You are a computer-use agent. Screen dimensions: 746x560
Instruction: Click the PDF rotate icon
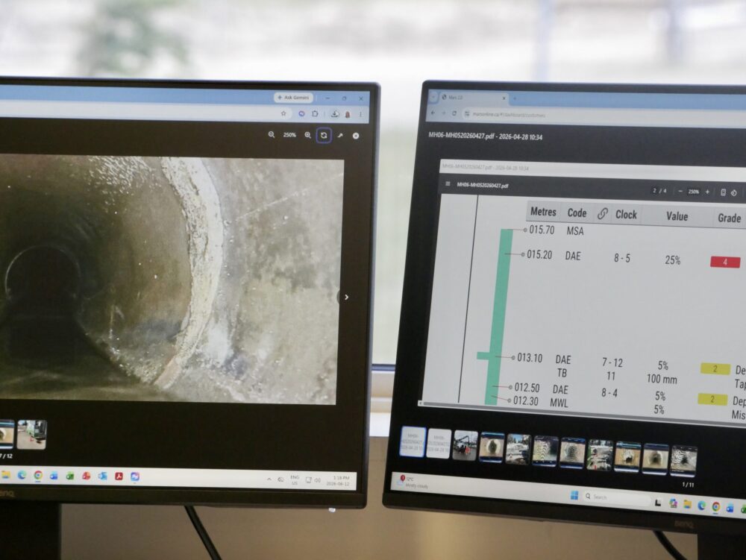point(734,192)
